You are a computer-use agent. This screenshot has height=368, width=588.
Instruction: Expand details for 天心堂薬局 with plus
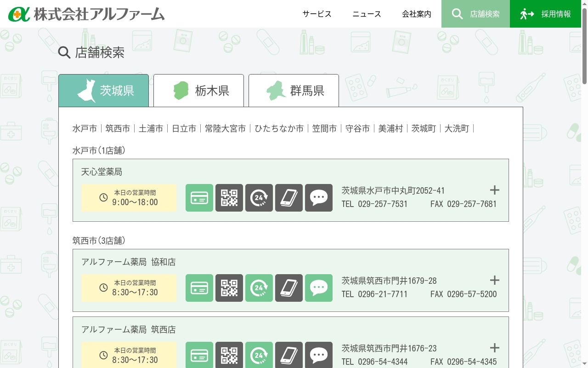pos(494,190)
